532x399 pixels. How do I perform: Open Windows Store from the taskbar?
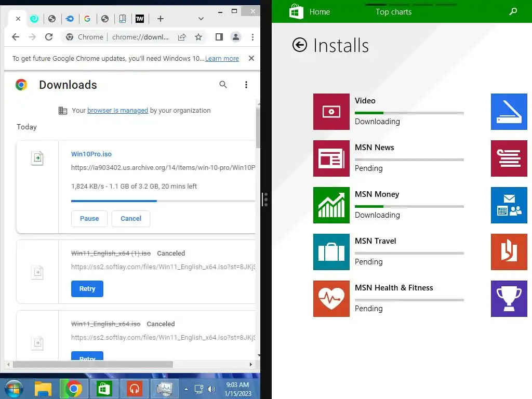point(104,389)
